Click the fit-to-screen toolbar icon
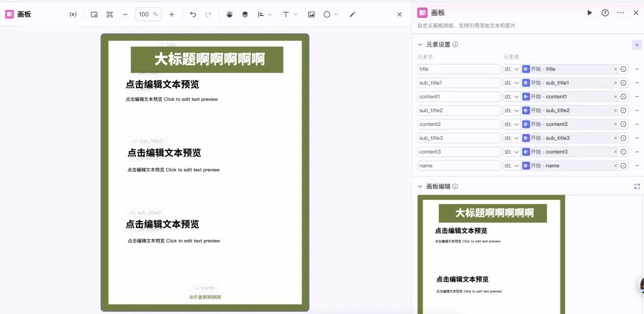The width and height of the screenshot is (644, 314). (x=110, y=14)
